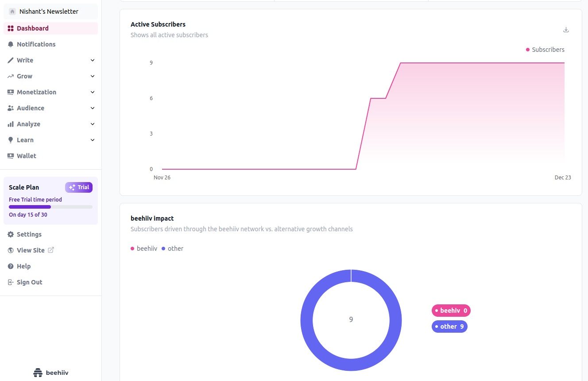Click the external link icon beside View Site

51,250
